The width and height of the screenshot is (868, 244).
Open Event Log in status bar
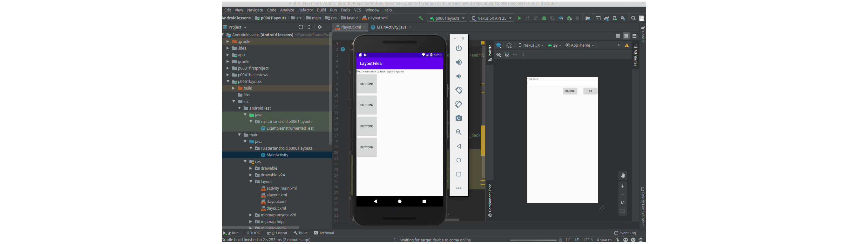click(625, 233)
